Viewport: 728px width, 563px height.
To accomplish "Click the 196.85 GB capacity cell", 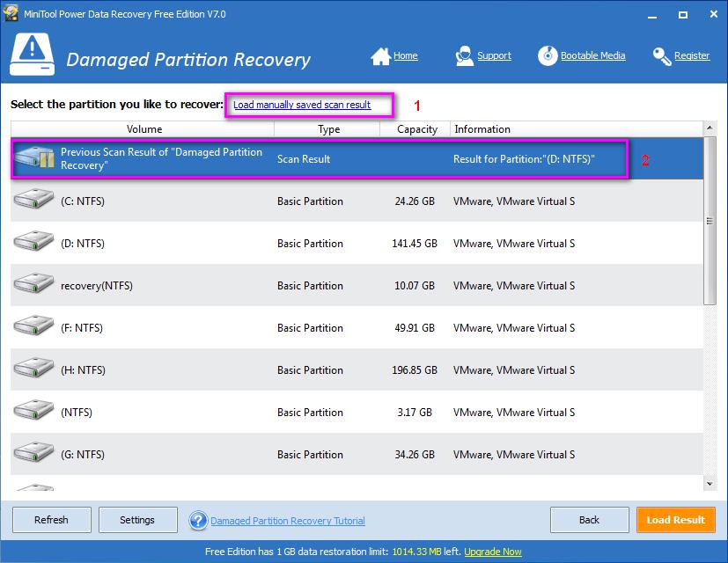I will tap(415, 370).
